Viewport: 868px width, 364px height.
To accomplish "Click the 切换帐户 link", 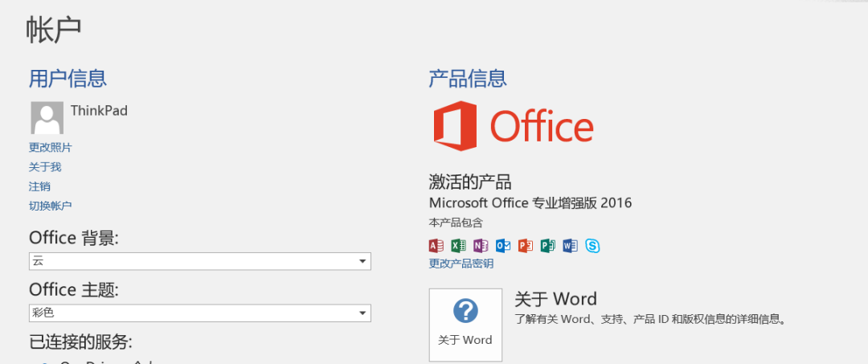I will [x=51, y=206].
